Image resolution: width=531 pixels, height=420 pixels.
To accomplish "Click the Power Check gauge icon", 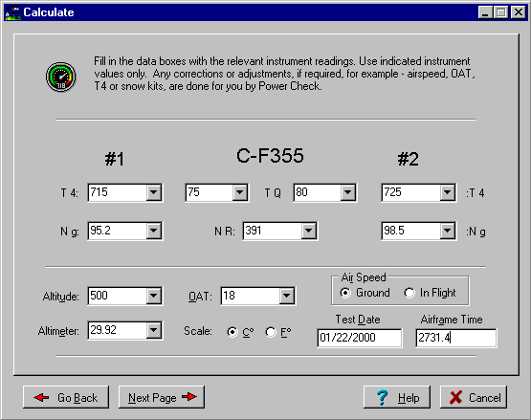I will 61,77.
